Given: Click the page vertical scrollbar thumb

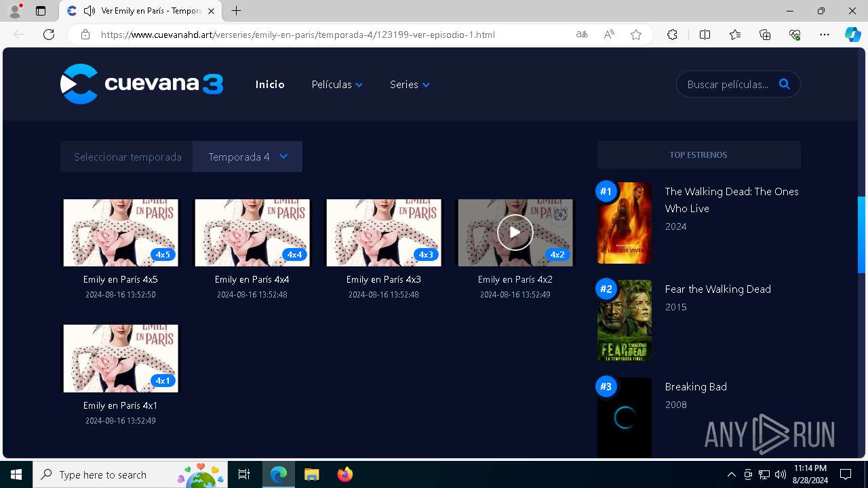Looking at the screenshot, I should click(x=862, y=235).
